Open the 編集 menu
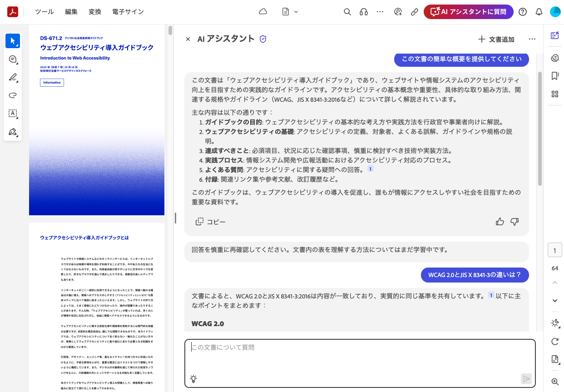The image size is (564, 392). (71, 12)
